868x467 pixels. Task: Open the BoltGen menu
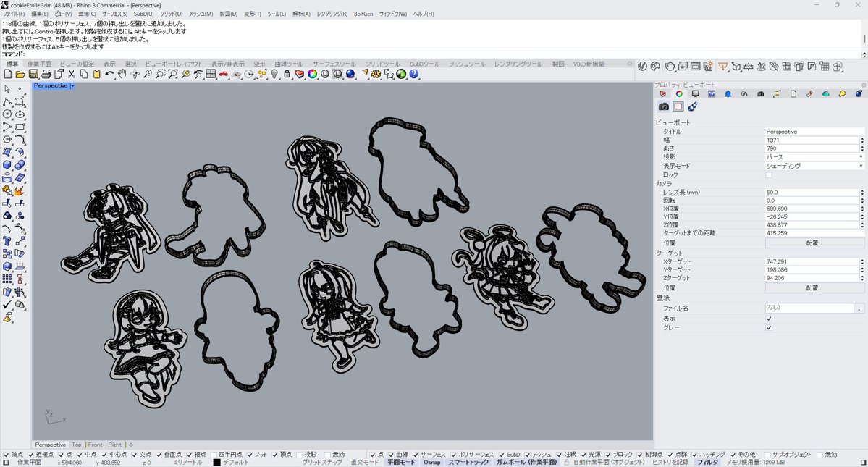pyautogui.click(x=363, y=14)
